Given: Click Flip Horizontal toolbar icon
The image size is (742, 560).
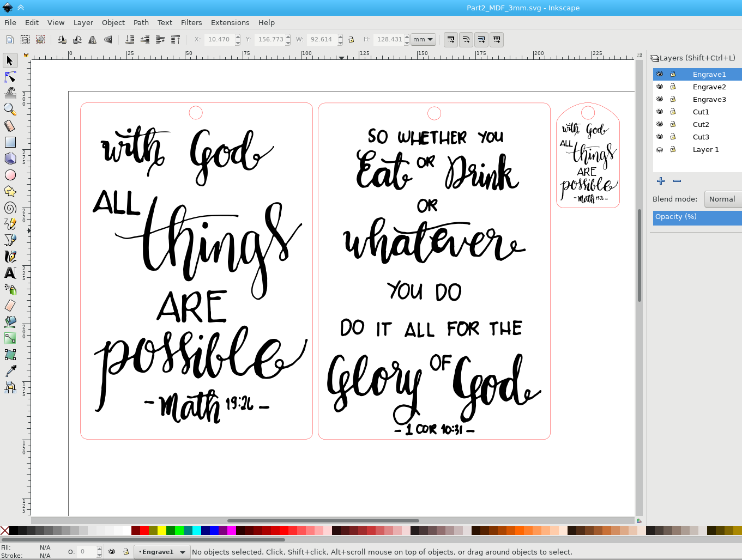Looking at the screenshot, I should (93, 39).
